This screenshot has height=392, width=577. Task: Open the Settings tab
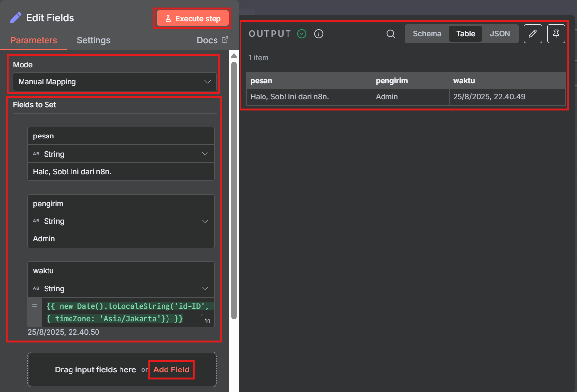[94, 40]
